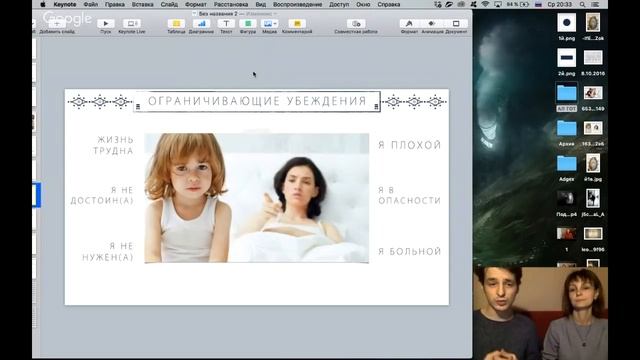Image resolution: width=640 pixels, height=360 pixels.
Task: Click the clock showing Ср 20:33
Action: click(560, 4)
